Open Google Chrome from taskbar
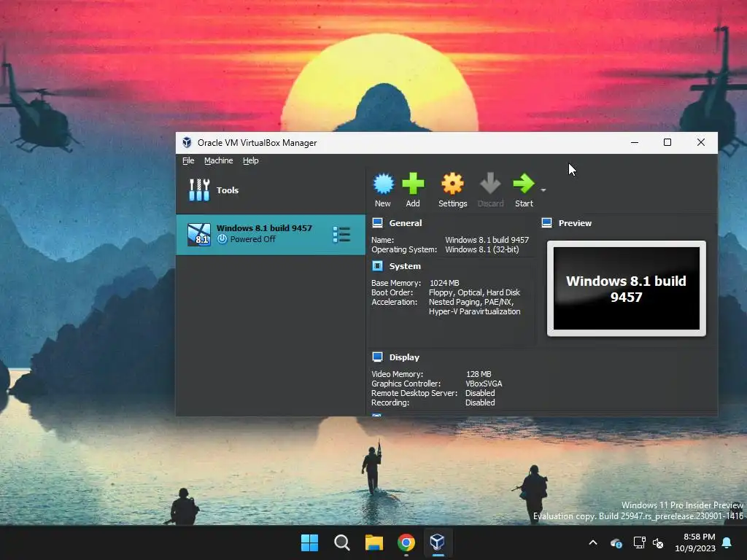The width and height of the screenshot is (747, 560). pos(406,542)
